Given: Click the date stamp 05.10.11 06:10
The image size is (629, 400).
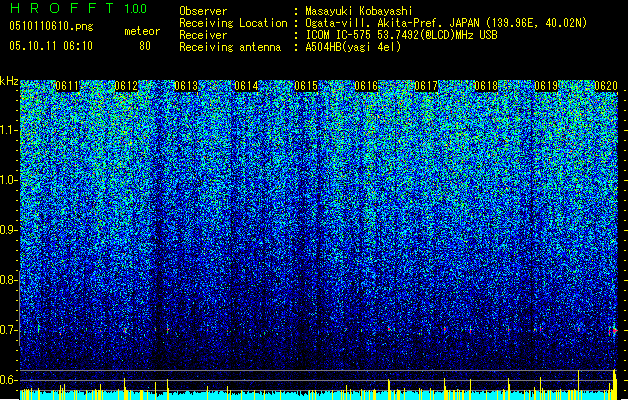Looking at the screenshot, I should pyautogui.click(x=51, y=46).
